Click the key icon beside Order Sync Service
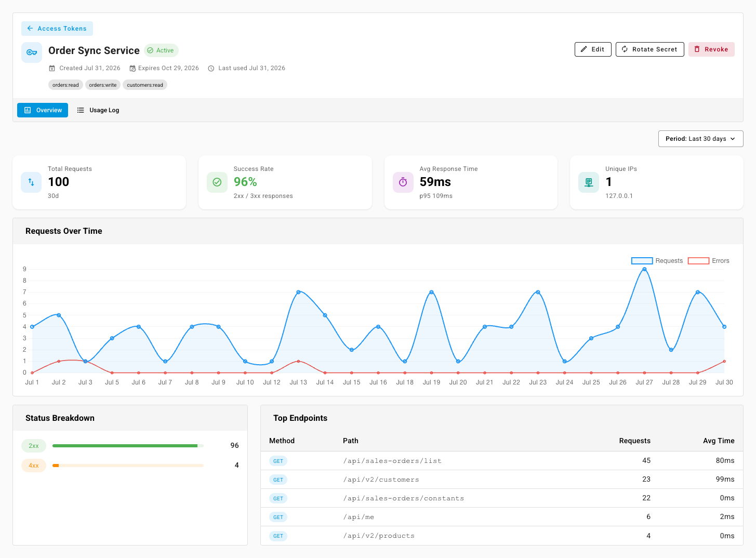Screen dimensions: 756x558 (32, 52)
